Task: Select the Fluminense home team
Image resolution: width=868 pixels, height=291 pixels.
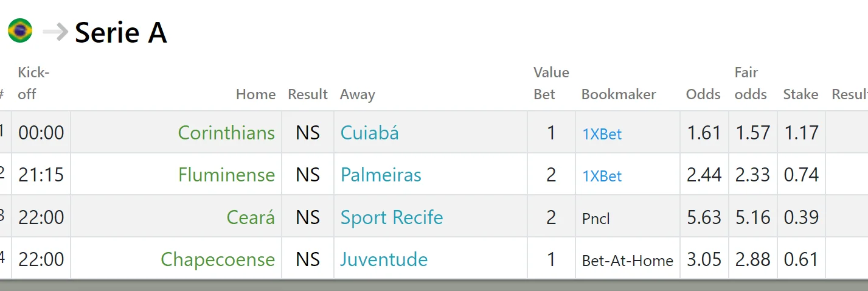Action: coord(226,175)
